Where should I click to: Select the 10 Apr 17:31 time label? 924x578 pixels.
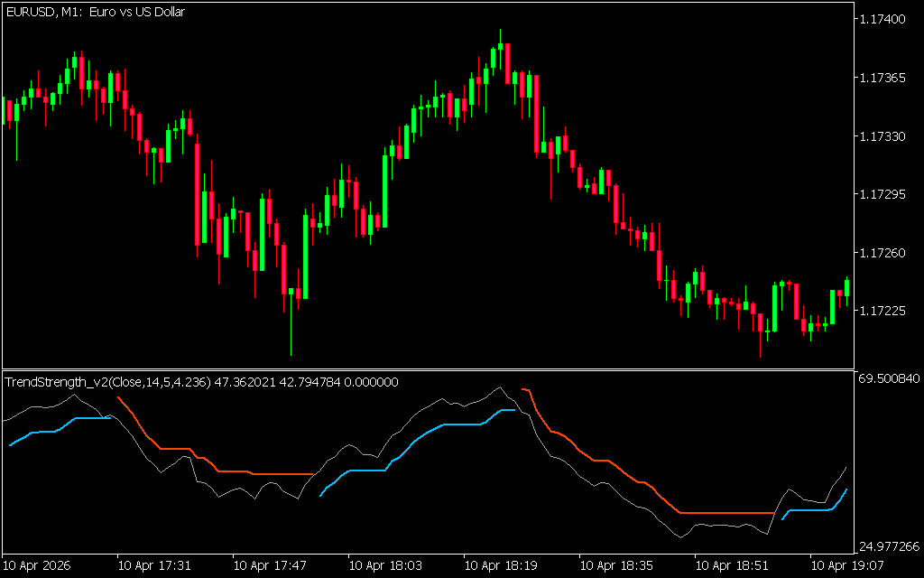[x=154, y=566]
